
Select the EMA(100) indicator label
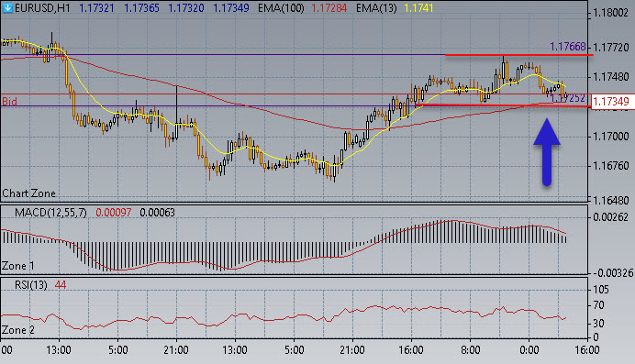281,7
